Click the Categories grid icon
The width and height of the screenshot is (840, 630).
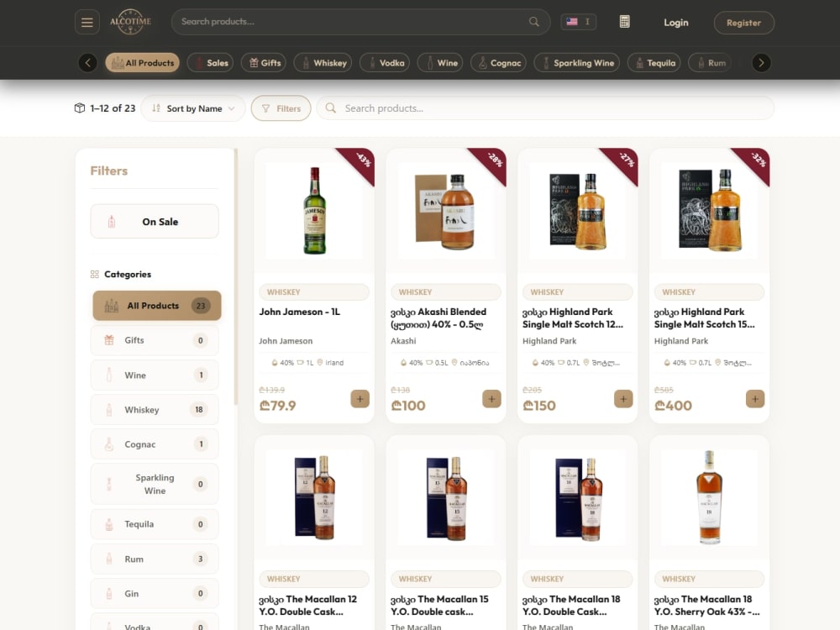tap(95, 275)
